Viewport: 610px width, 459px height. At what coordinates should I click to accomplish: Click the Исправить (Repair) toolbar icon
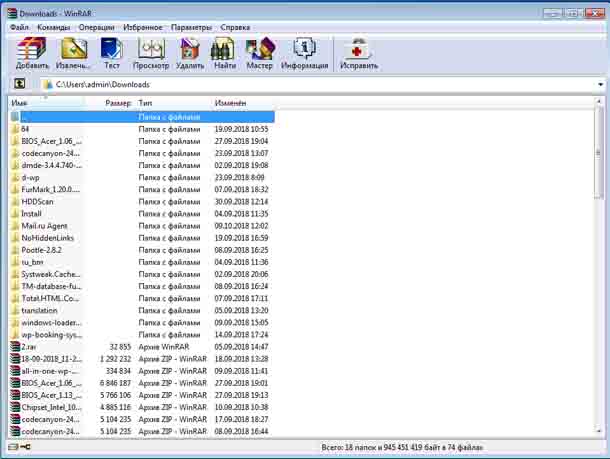(359, 53)
